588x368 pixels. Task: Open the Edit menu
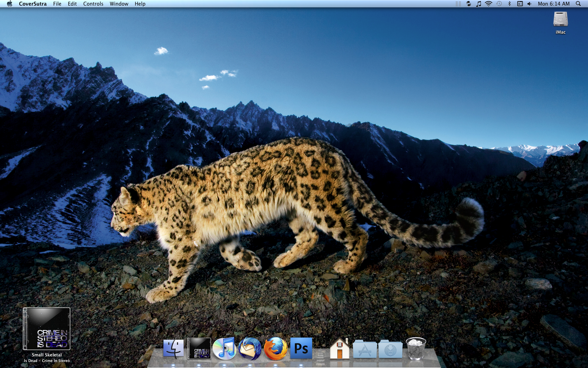[x=72, y=4]
